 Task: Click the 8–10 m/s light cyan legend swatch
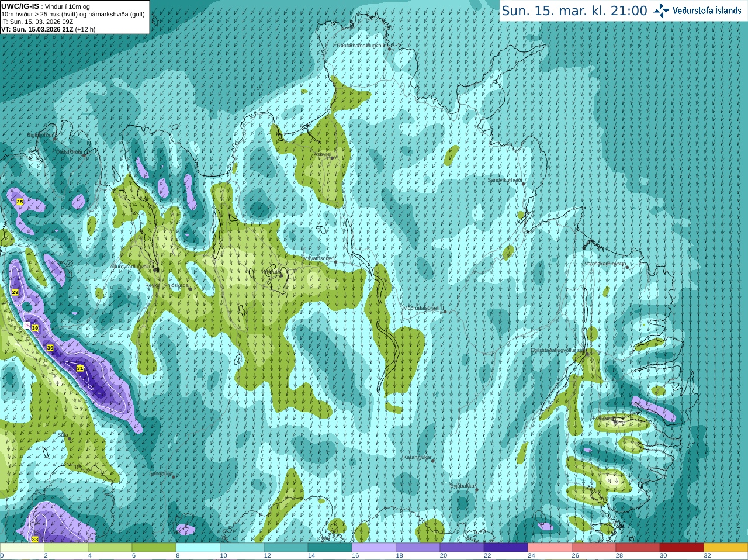pyautogui.click(x=198, y=548)
